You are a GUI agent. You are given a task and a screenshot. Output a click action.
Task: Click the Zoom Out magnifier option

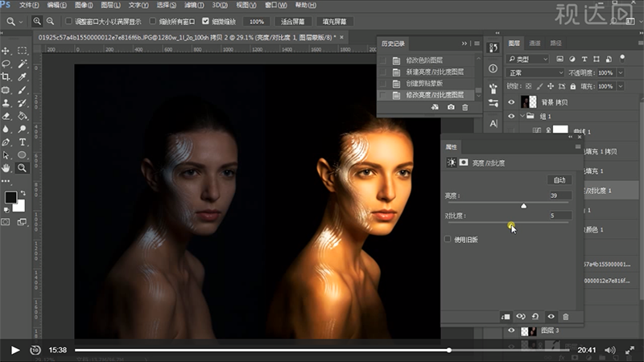tap(50, 22)
